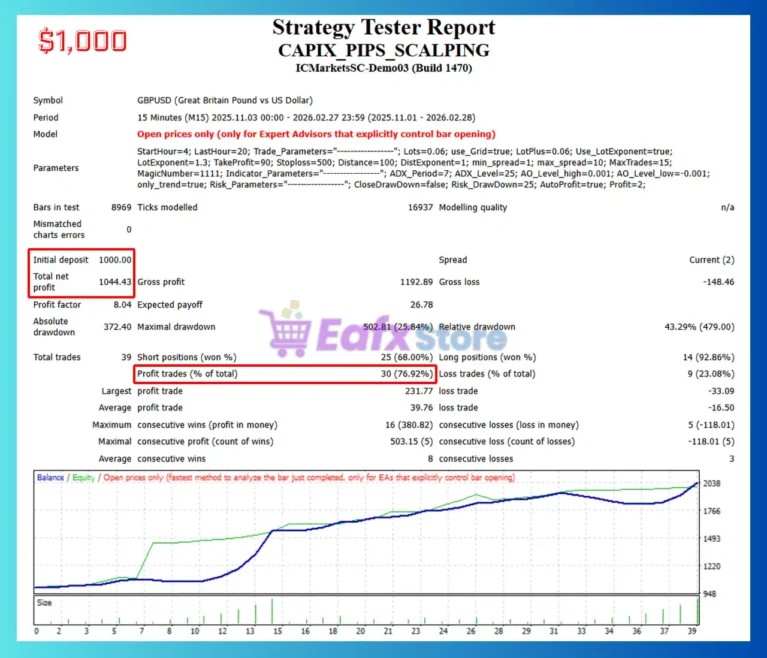
Task: Click the Average loss trade value -16.50
Action: pyautogui.click(x=721, y=408)
